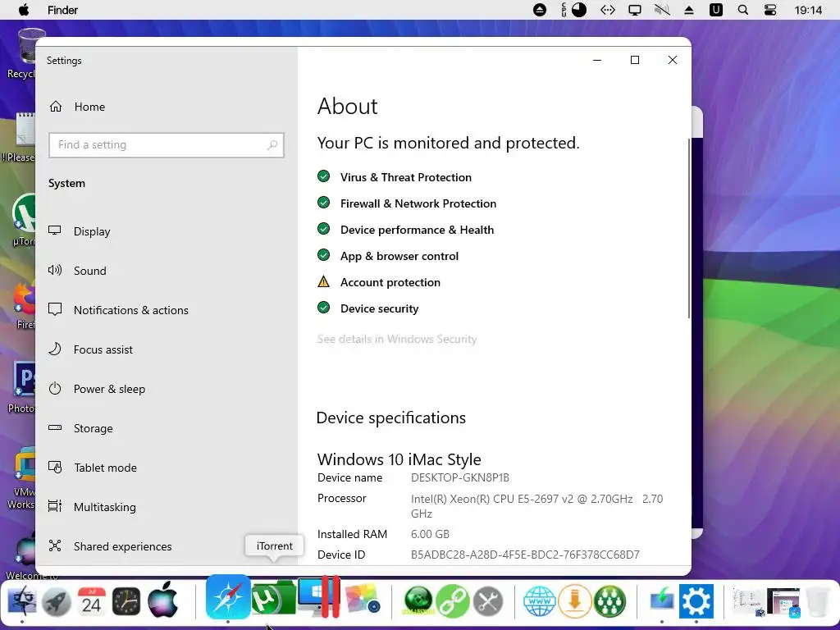This screenshot has height=630, width=840.
Task: Click the orange download arrow dock icon
Action: pos(575,601)
